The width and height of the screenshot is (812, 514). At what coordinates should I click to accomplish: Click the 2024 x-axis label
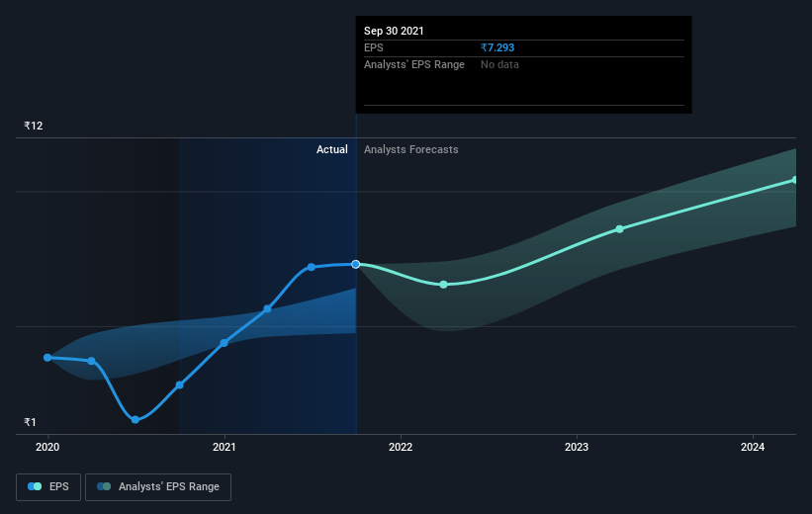click(x=753, y=447)
